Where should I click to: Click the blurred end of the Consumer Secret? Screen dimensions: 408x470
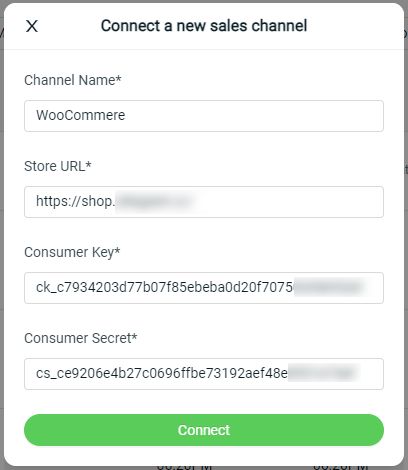point(323,373)
